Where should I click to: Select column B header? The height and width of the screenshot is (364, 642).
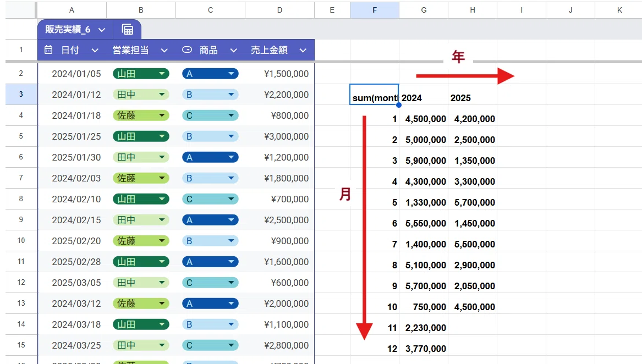(141, 10)
